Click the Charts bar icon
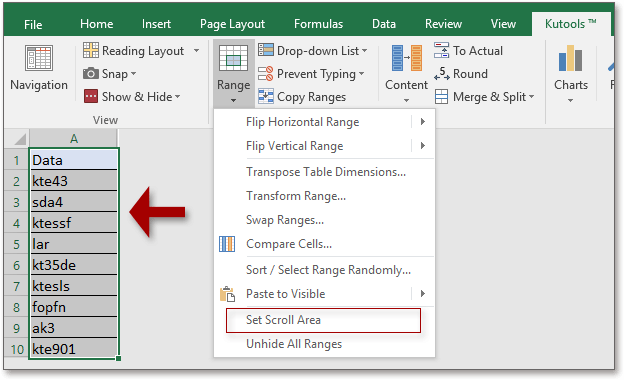The image size is (624, 380). tap(570, 58)
